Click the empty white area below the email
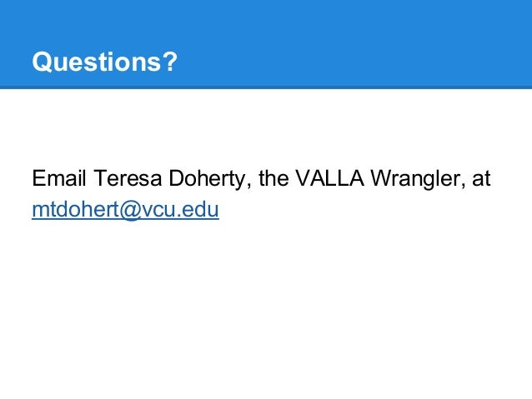Viewport: 532px width, 399px height. pos(266,305)
